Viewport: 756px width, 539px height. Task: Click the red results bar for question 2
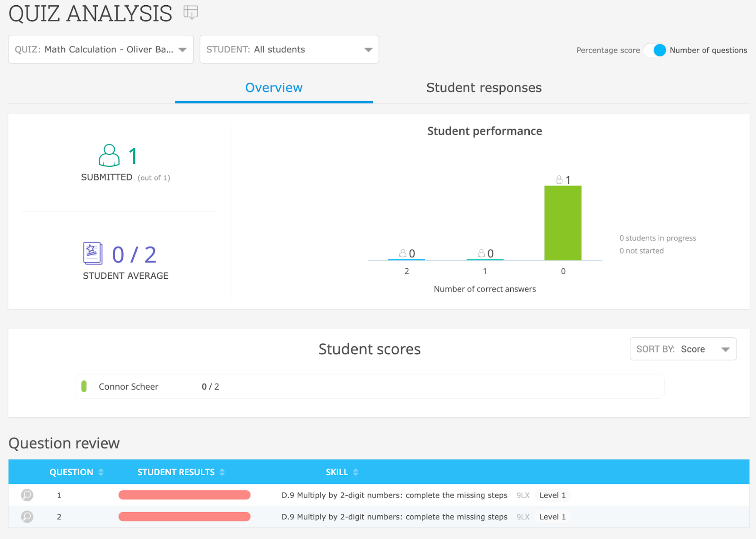[184, 516]
